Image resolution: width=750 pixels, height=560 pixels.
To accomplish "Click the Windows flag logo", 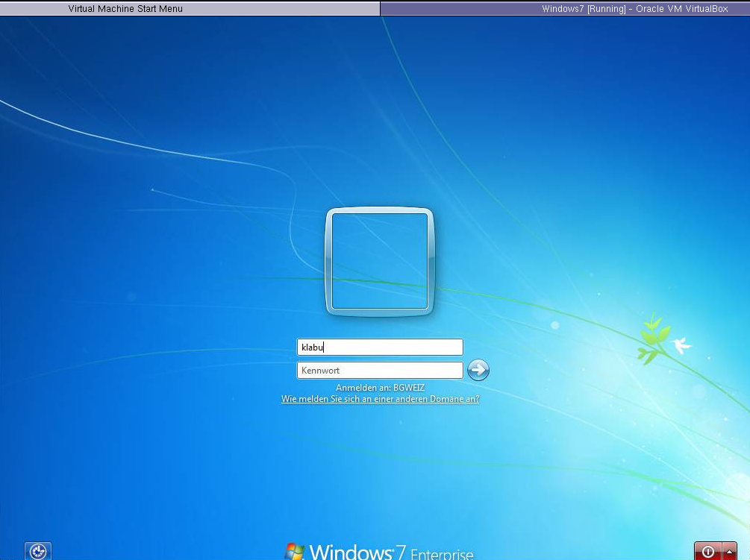I will pos(295,552).
